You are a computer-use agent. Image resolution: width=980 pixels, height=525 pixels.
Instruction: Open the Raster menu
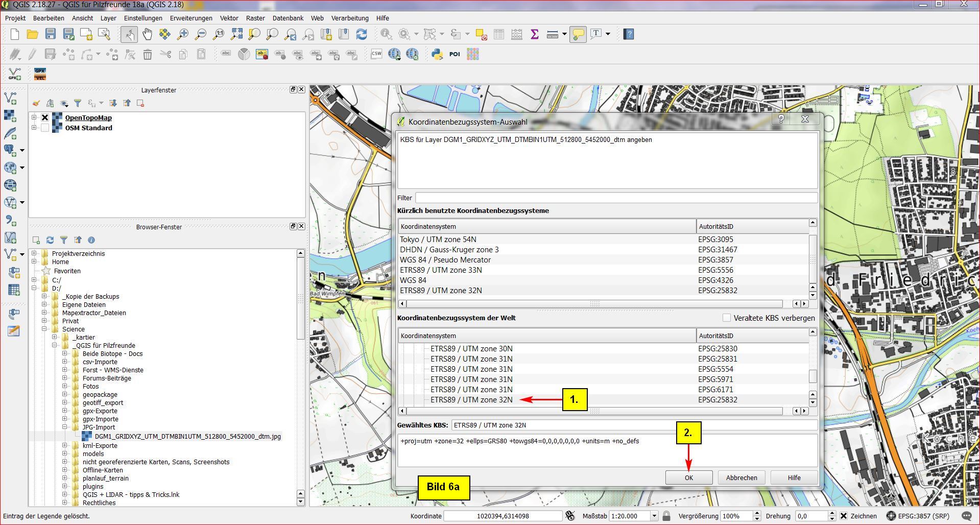255,18
